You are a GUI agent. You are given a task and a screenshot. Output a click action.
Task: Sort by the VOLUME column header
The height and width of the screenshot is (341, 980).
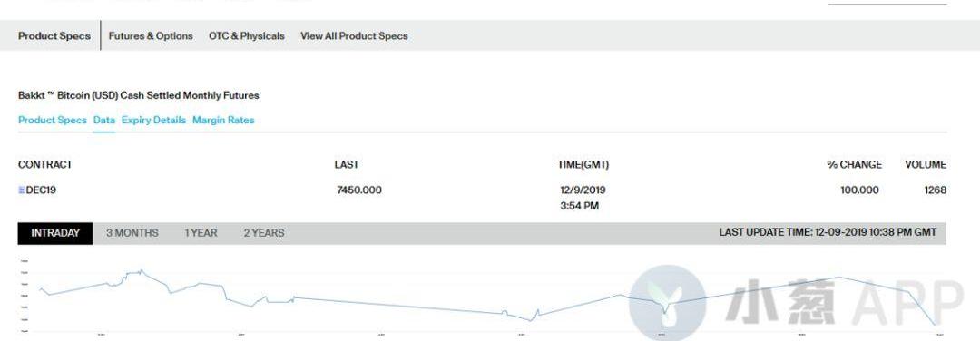pos(926,165)
